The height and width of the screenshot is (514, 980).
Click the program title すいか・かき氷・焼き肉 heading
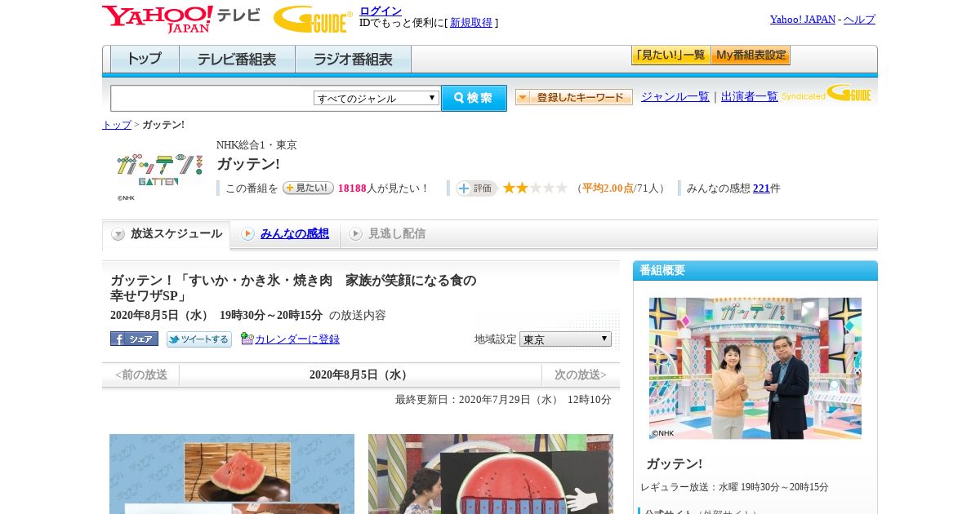tap(293, 288)
